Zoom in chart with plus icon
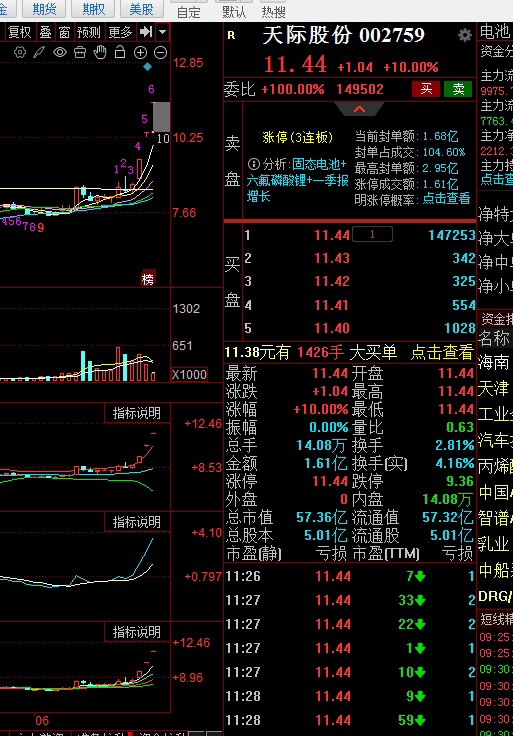Screen dimensions: 513x736 pos(140,53)
